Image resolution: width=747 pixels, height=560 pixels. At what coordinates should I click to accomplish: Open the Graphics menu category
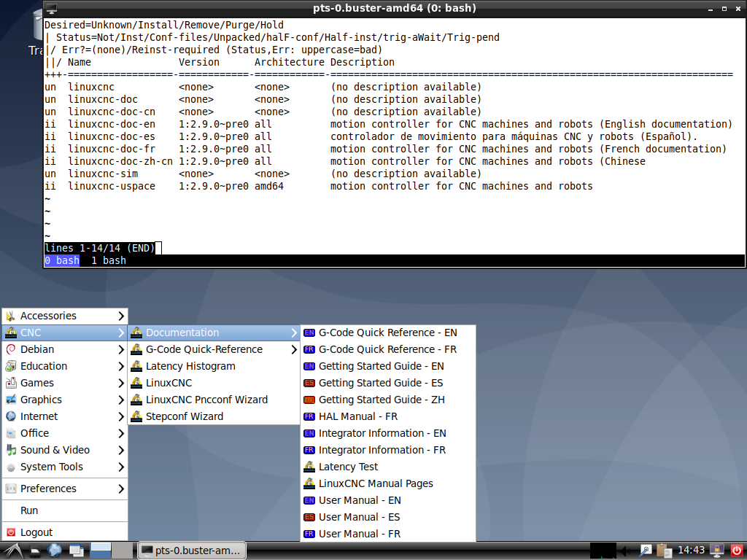click(x=65, y=400)
